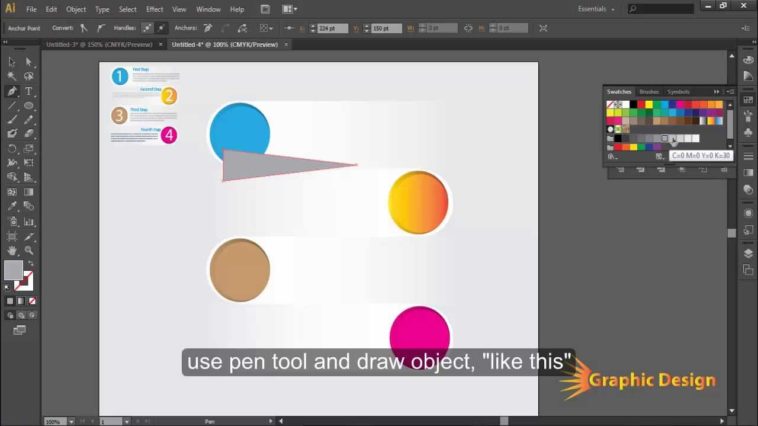Screen dimensions: 758x426
Task: Open the File menu
Action: (31, 9)
